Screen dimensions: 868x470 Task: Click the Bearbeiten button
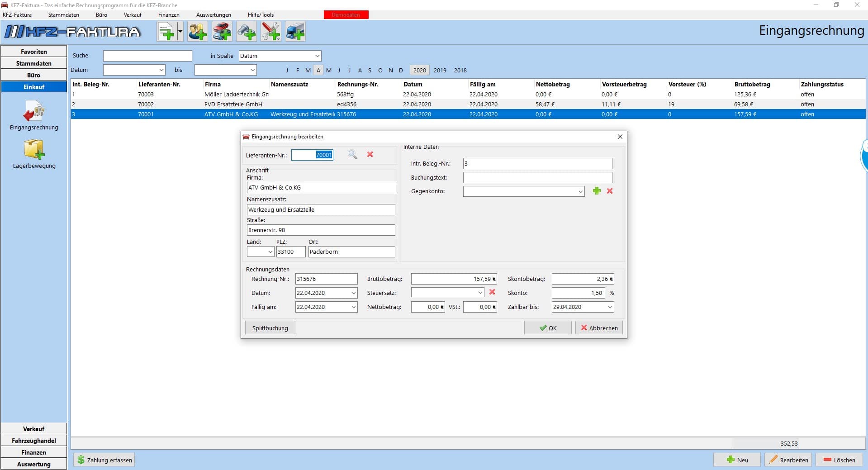788,460
